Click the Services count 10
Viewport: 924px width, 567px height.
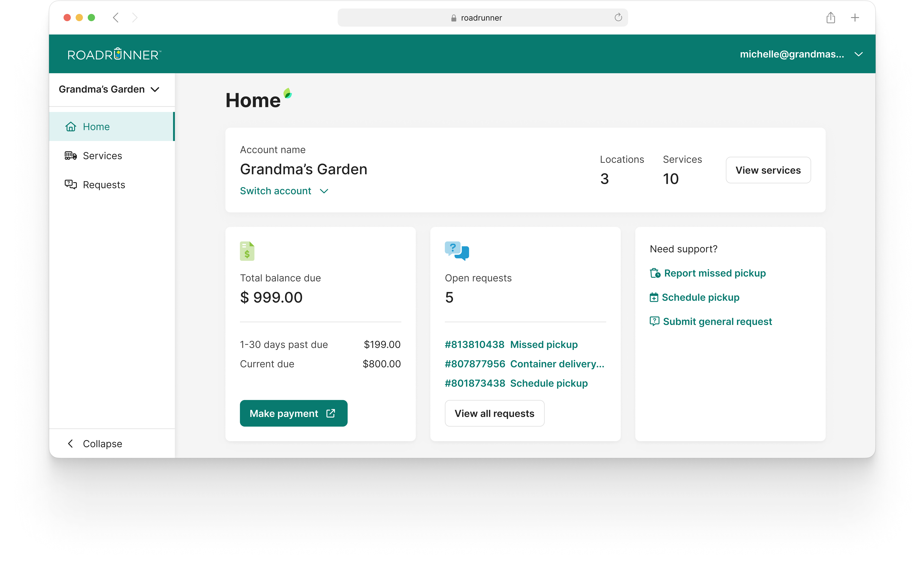pyautogui.click(x=671, y=179)
